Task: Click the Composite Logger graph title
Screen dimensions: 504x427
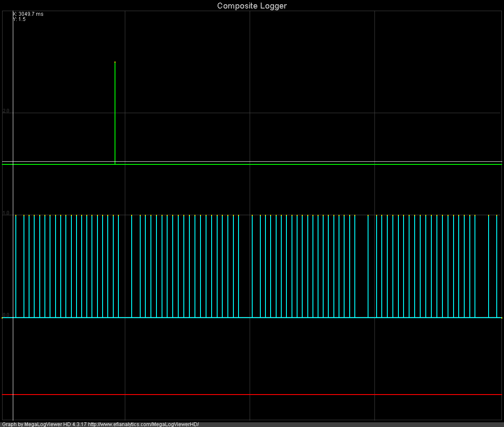Action: coord(252,6)
